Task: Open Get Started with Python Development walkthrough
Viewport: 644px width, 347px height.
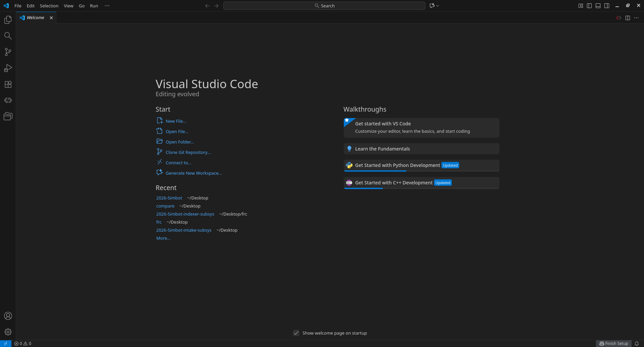Action: (422, 165)
